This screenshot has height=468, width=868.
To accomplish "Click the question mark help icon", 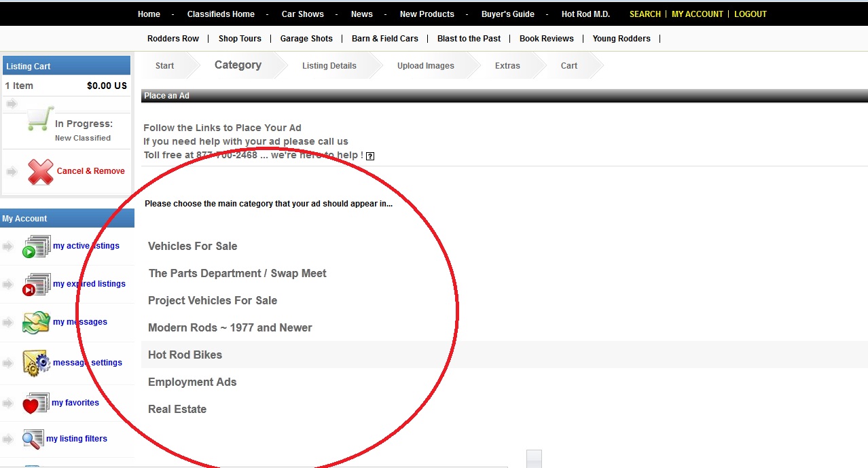I will (370, 156).
